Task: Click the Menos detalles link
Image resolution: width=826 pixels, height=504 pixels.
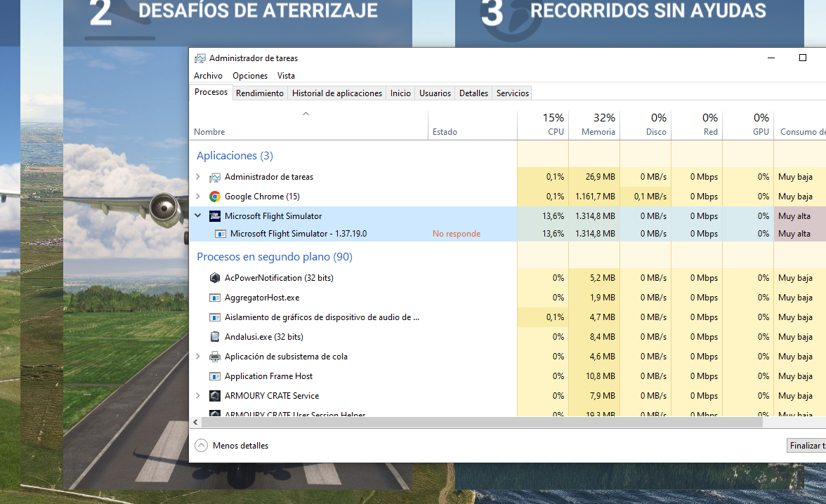Action: tap(241, 446)
